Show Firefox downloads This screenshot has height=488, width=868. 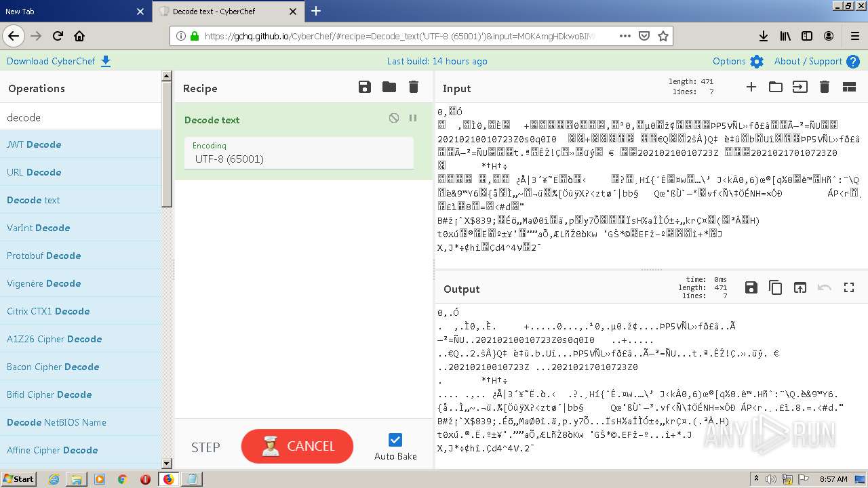[x=764, y=36]
